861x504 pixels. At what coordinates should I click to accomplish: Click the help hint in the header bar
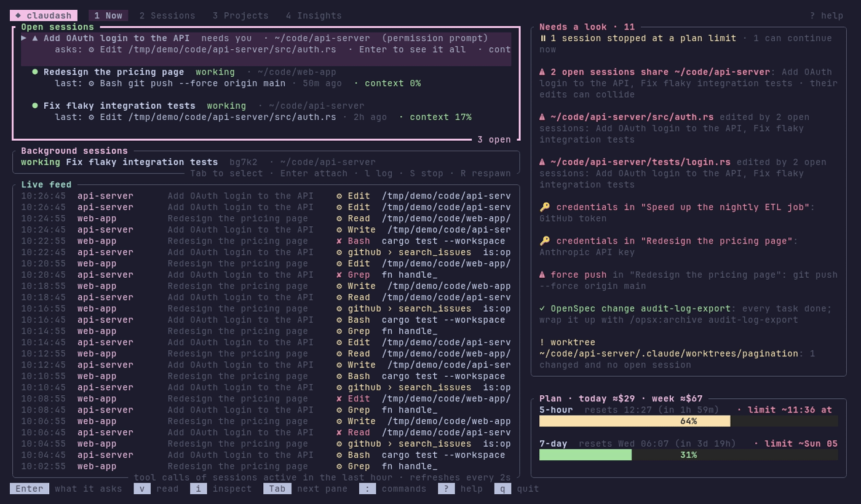tap(827, 16)
